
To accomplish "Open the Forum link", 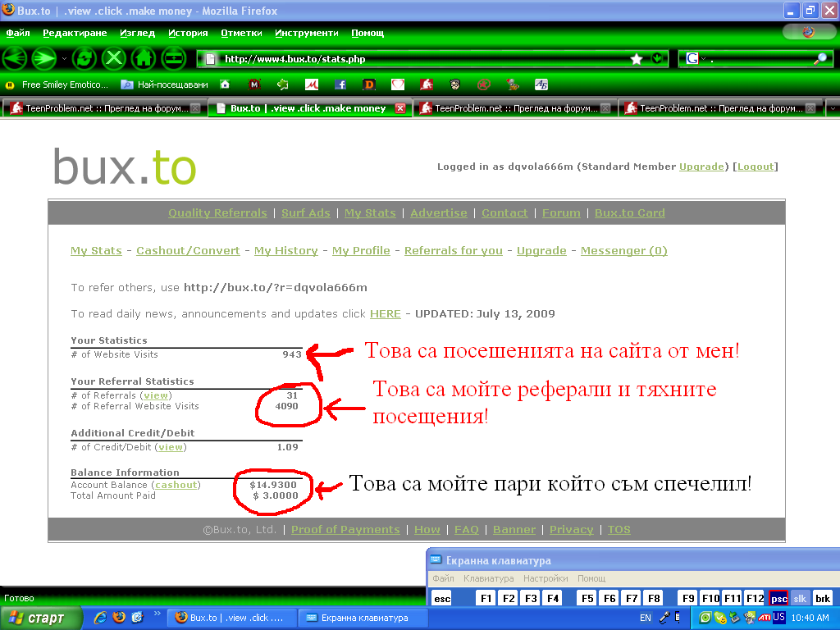I will pos(561,212).
